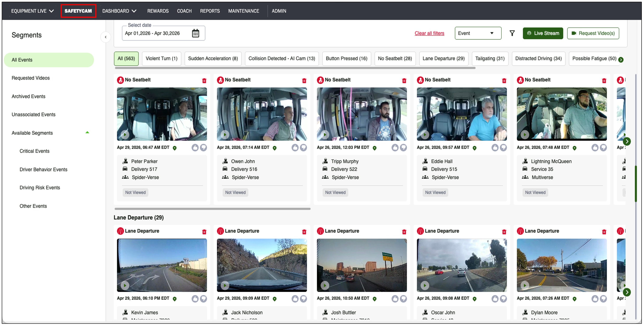Image resolution: width=644 pixels, height=326 pixels.
Task: Open the Rewards page
Action: 158,11
